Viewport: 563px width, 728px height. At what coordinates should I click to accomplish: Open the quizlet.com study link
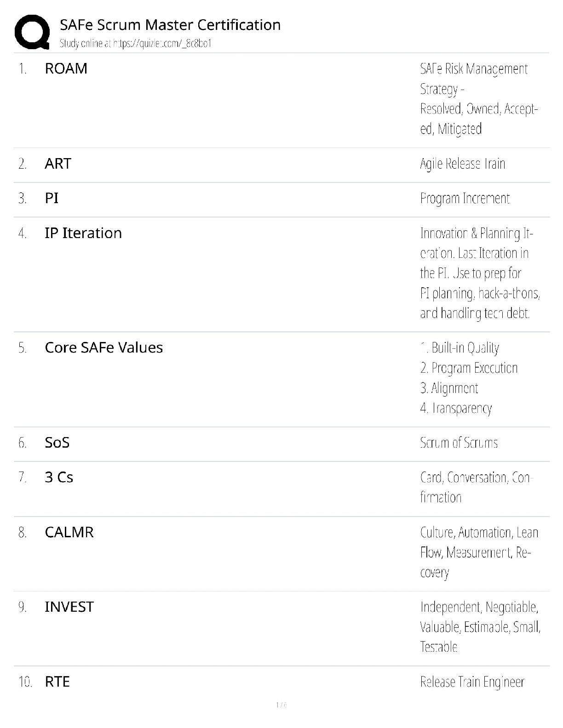[x=135, y=44]
